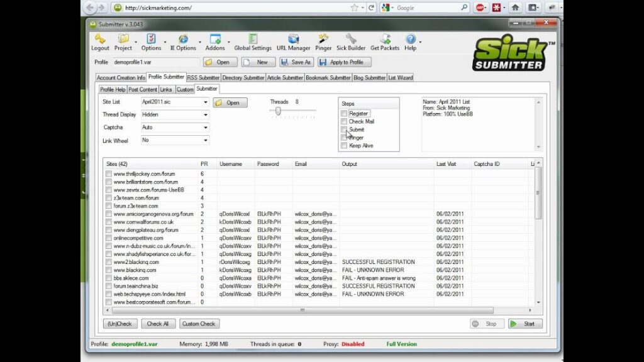Open the Site List combo box
644x362 pixels.
coord(175,102)
